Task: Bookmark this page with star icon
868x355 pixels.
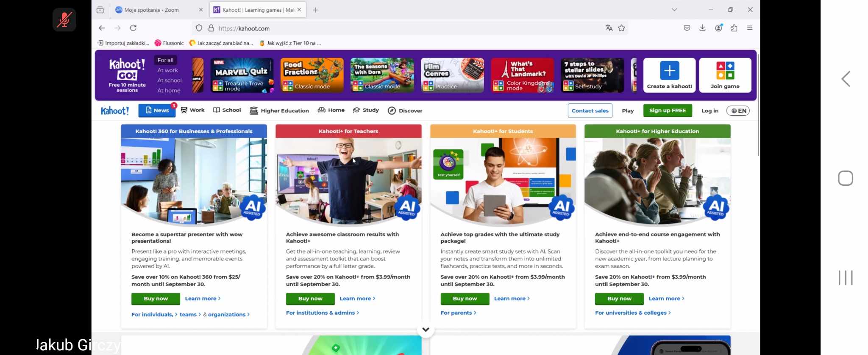Action: coord(622,28)
